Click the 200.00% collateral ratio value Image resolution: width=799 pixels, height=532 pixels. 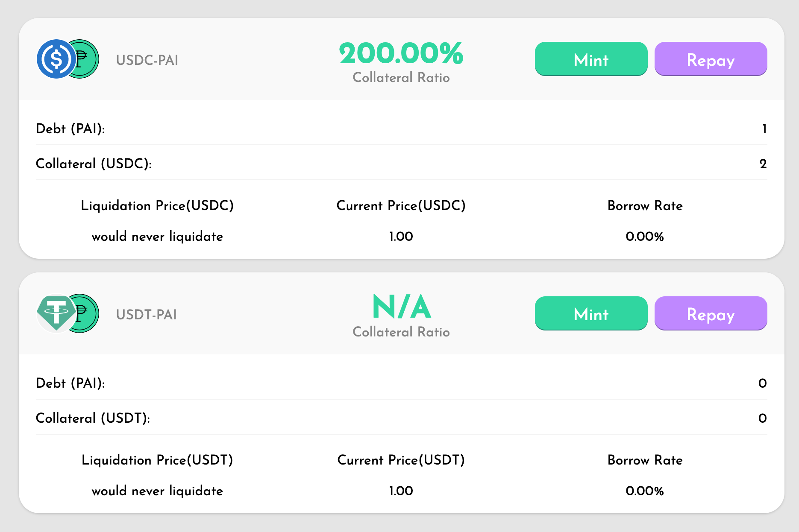pyautogui.click(x=401, y=54)
